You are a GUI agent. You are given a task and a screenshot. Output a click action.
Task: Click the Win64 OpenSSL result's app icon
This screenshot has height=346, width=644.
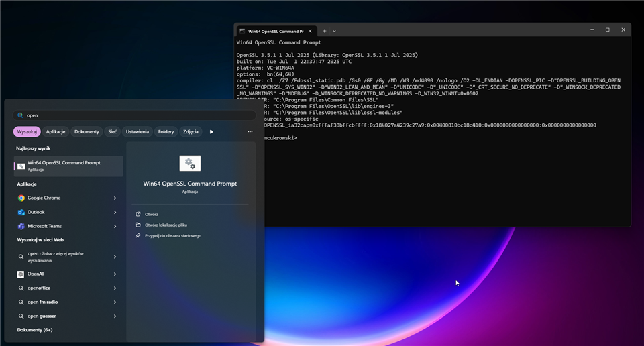[21, 166]
